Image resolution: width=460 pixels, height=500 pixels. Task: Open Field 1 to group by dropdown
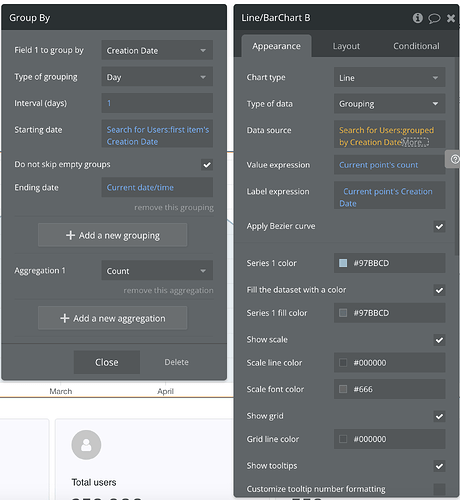(157, 50)
